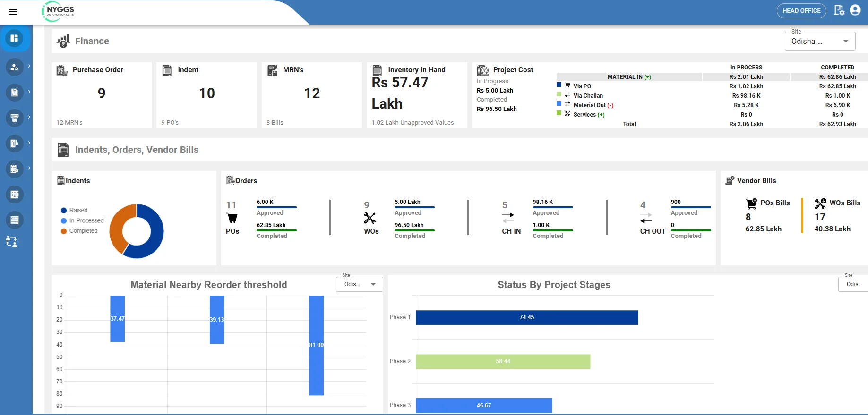The height and width of the screenshot is (415, 868).
Task: Click the Inventory In Hand icon
Action: coord(377,70)
